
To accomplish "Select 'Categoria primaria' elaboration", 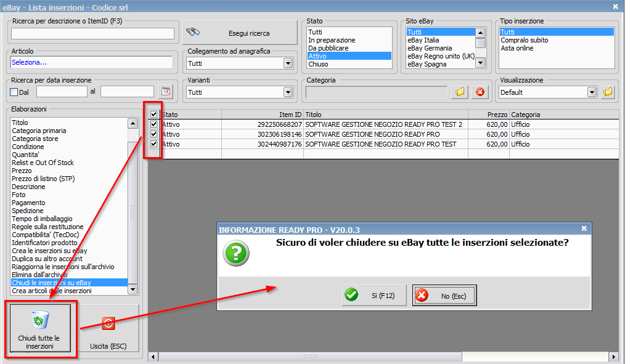I will point(70,131).
